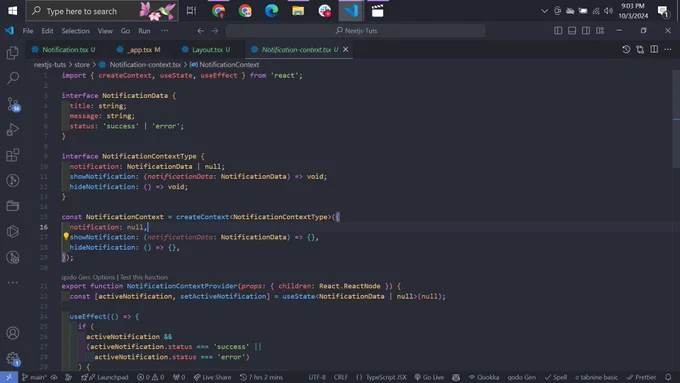Switch to Notification.tsx tab
Image resolution: width=680 pixels, height=383 pixels.
click(x=64, y=49)
